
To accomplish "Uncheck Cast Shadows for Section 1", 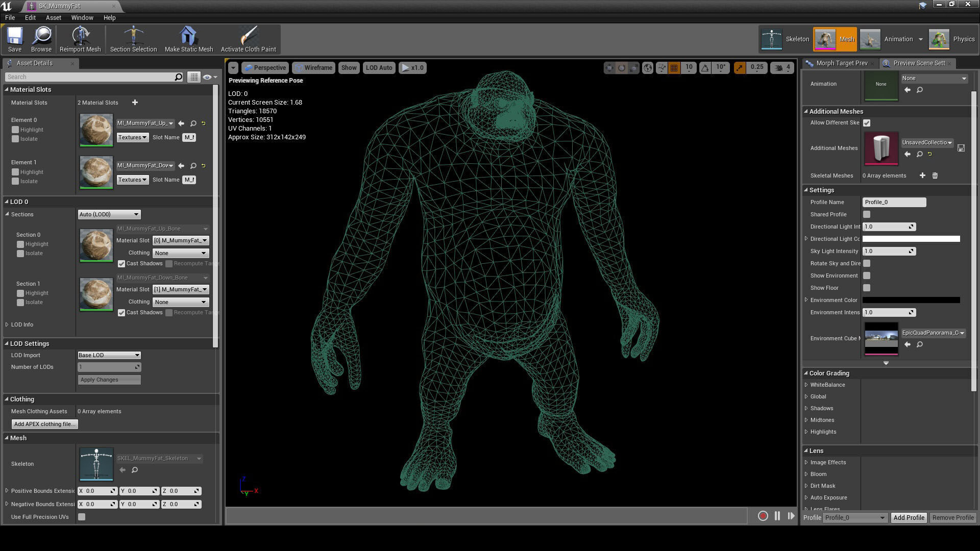I will point(121,313).
